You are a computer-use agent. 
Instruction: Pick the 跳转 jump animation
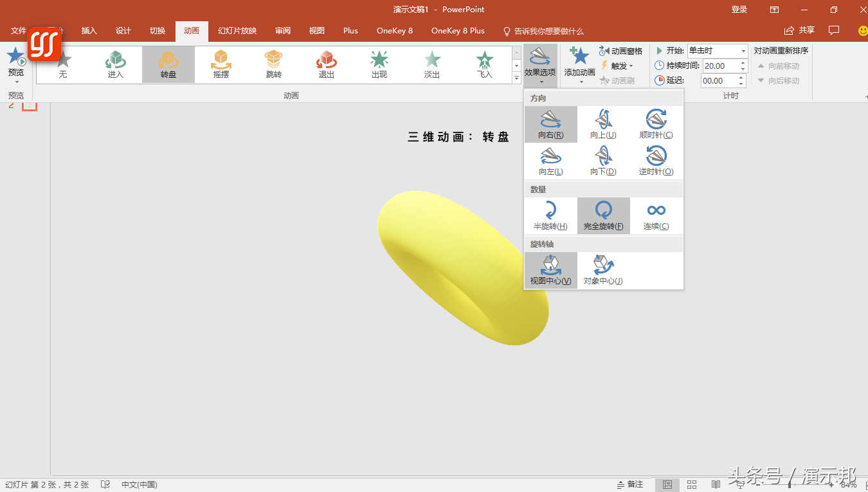(x=274, y=64)
